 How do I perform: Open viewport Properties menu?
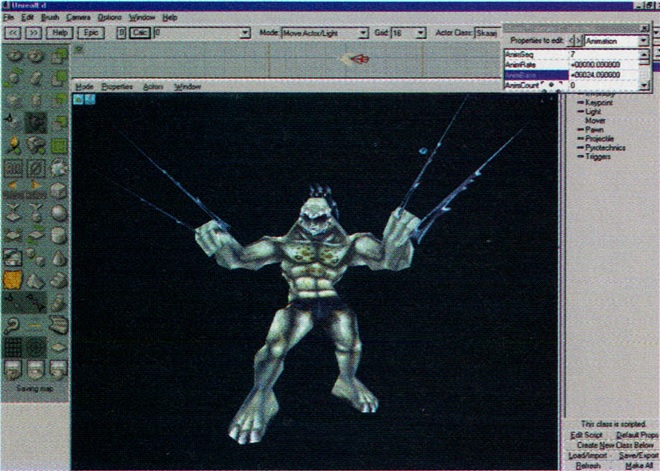(x=117, y=87)
